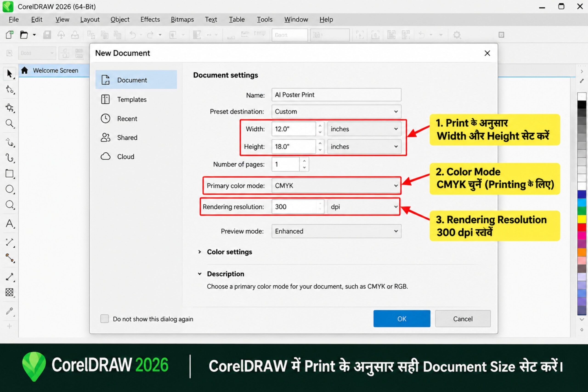Decrease Height with down stepper arrow
The image size is (588, 392).
[320, 150]
